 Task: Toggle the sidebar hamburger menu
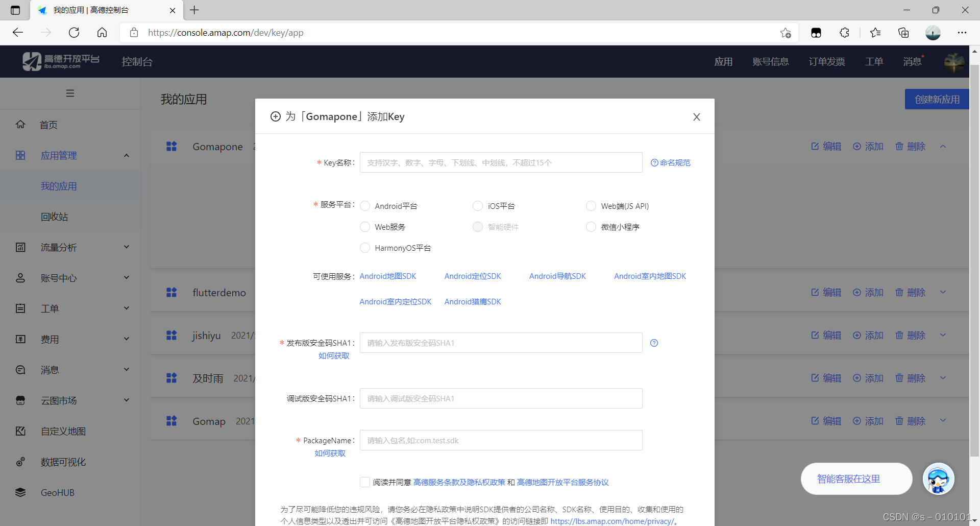click(x=70, y=93)
